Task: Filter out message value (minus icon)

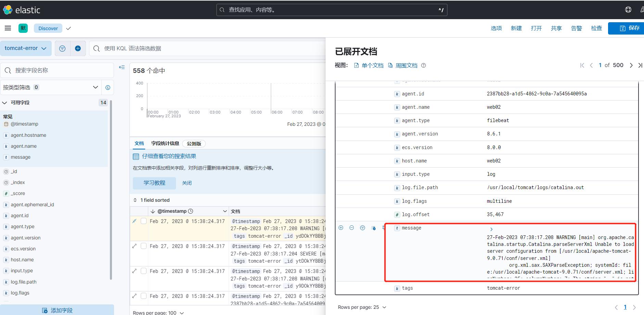Action: [x=352, y=228]
